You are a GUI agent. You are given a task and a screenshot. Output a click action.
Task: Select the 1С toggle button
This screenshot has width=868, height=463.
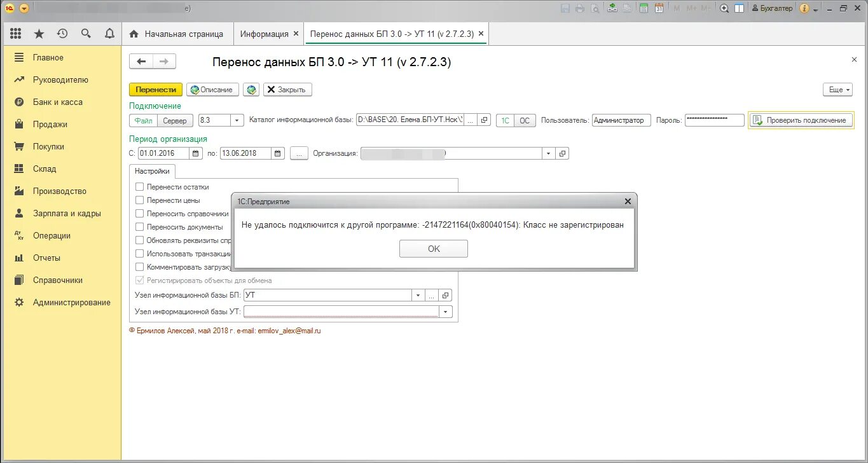click(504, 120)
